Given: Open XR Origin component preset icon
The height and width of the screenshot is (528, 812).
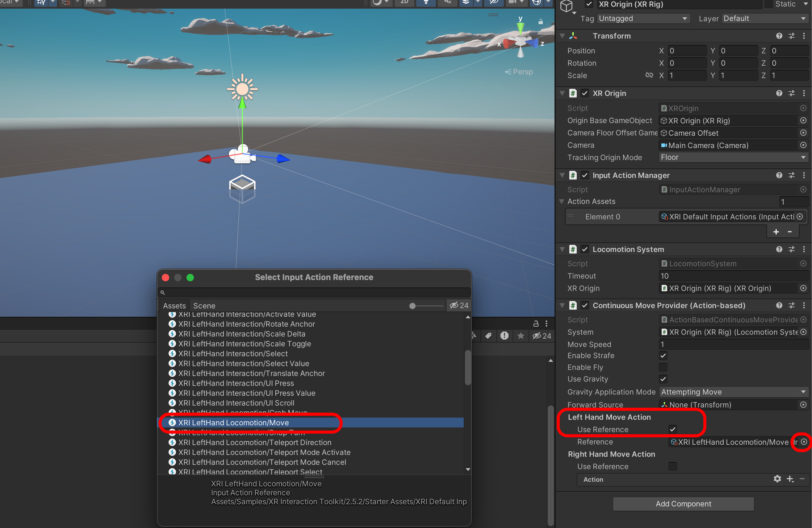Looking at the screenshot, I should click(792, 93).
